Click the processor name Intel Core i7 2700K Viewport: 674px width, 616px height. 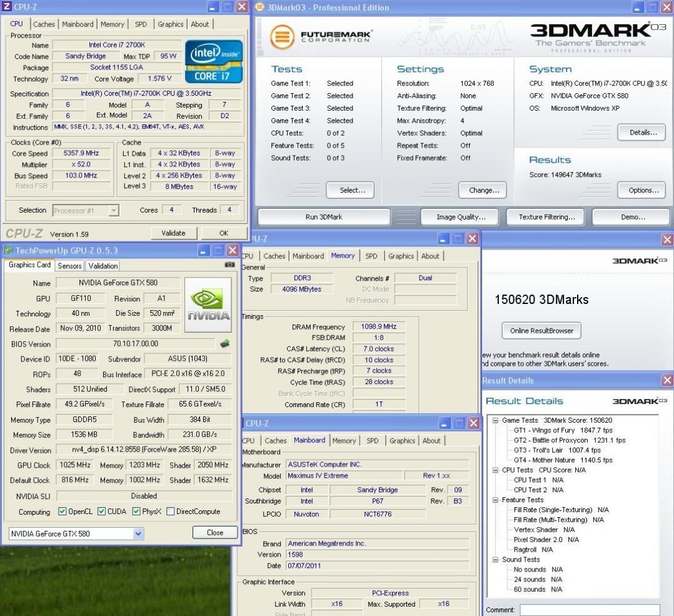point(117,44)
